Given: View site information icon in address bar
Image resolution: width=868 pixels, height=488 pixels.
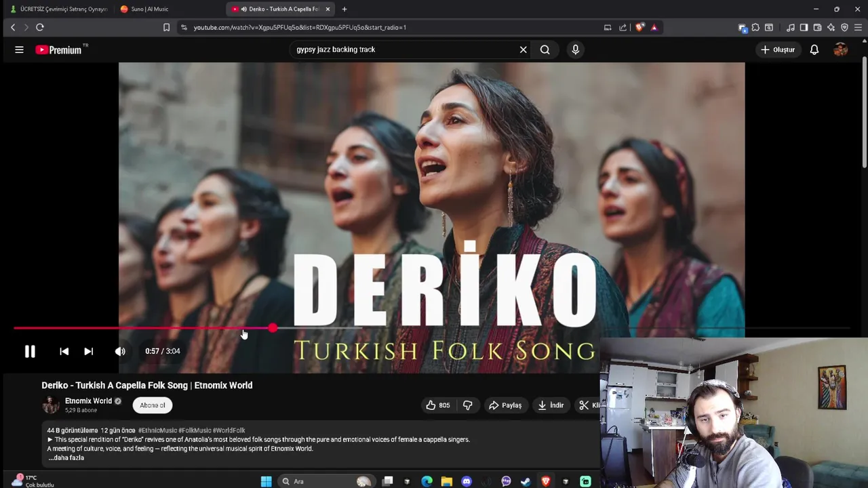Looking at the screenshot, I should 184,27.
